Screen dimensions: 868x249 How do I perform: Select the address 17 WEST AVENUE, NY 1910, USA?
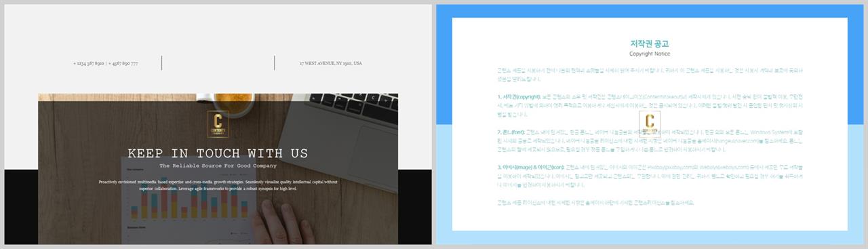click(x=331, y=63)
